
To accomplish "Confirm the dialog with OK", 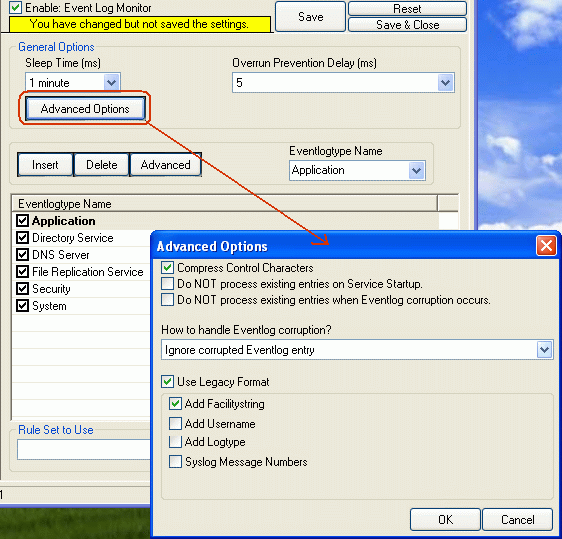I will point(445,519).
